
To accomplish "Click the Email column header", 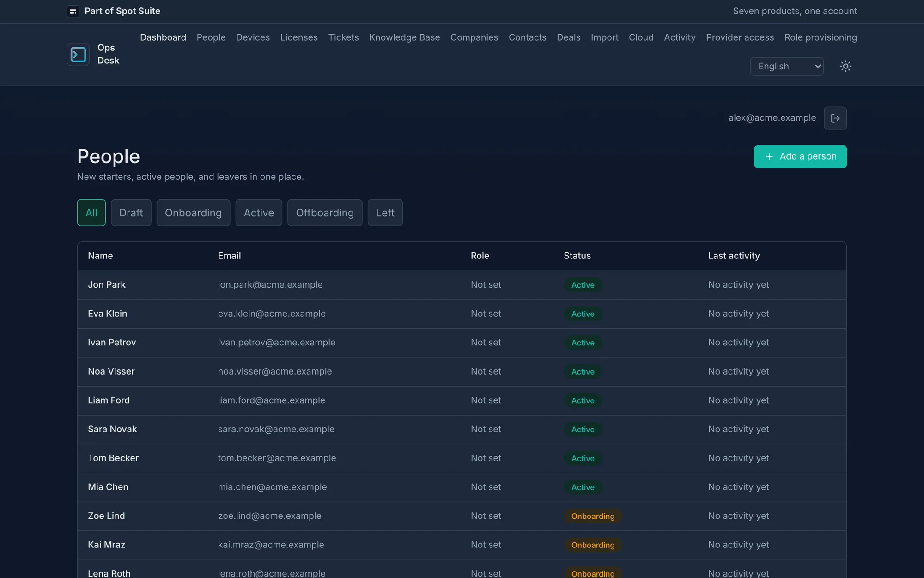I will (x=229, y=256).
